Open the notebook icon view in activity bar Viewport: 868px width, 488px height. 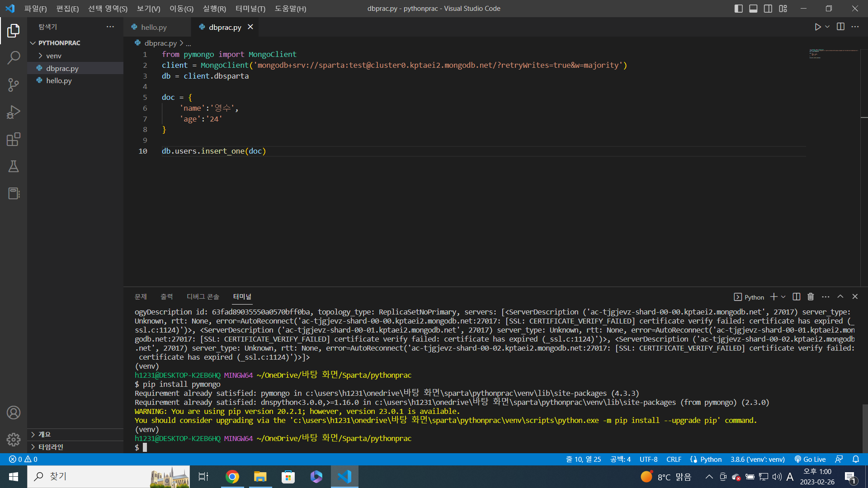(14, 193)
